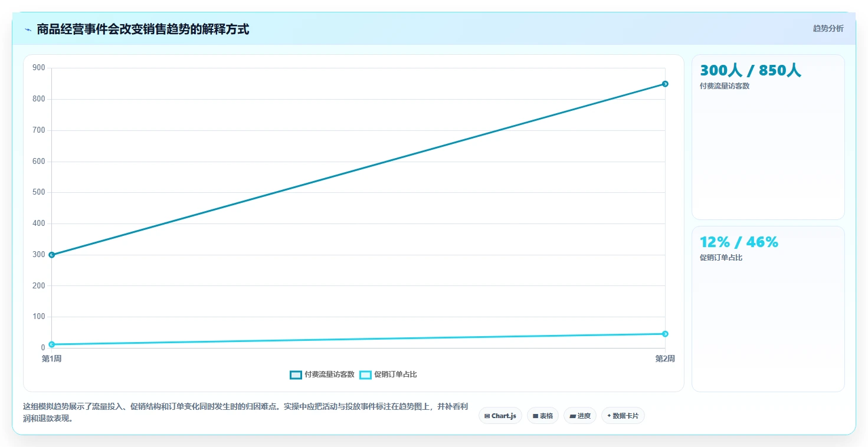Click the title 商品经营事件会改变销售趋势的解释方式
The image size is (868, 447).
pyautogui.click(x=143, y=29)
